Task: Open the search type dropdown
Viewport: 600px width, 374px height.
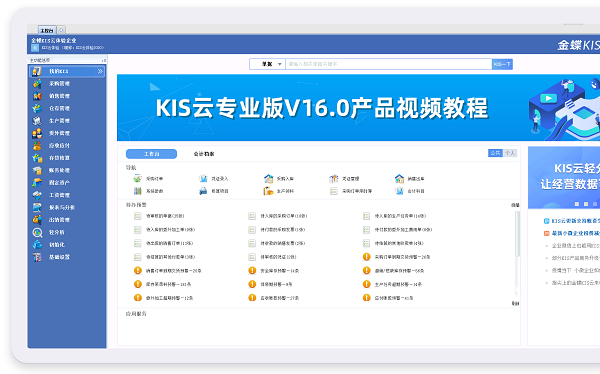Action: pyautogui.click(x=267, y=64)
